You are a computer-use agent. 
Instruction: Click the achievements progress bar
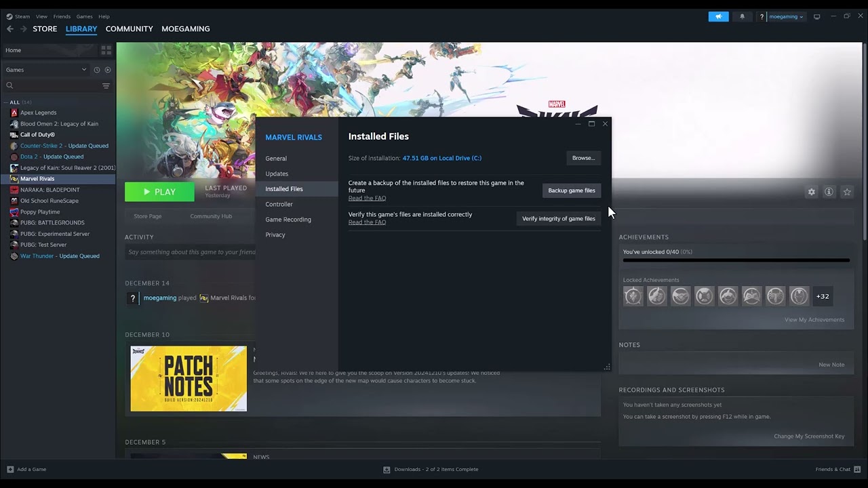pyautogui.click(x=736, y=260)
